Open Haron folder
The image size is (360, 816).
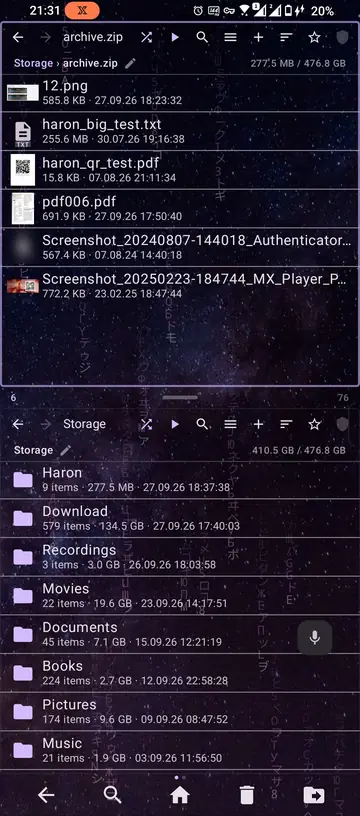[180, 479]
